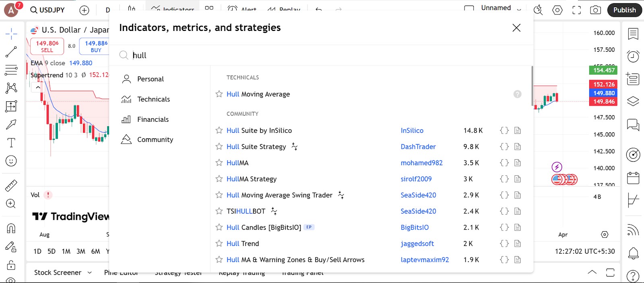Show help for Hull Moving Average
This screenshot has height=283, width=644.
(x=518, y=94)
